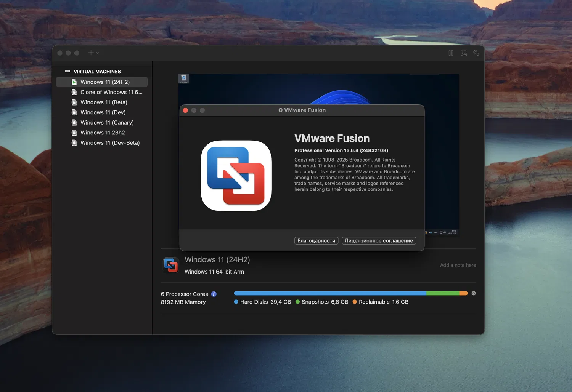
Task: Choose the Windows 11 23h2 machine
Action: (102, 133)
